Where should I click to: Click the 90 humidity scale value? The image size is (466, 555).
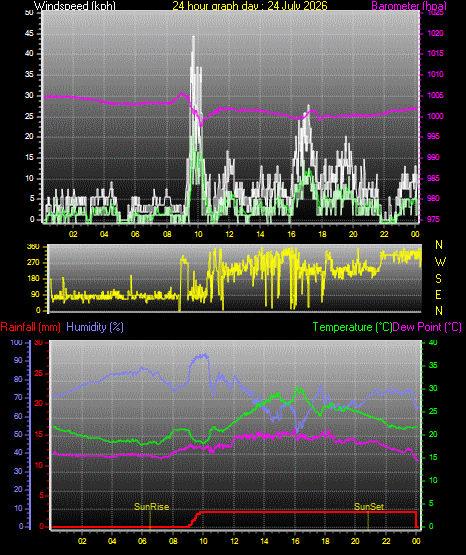pyautogui.click(x=18, y=360)
